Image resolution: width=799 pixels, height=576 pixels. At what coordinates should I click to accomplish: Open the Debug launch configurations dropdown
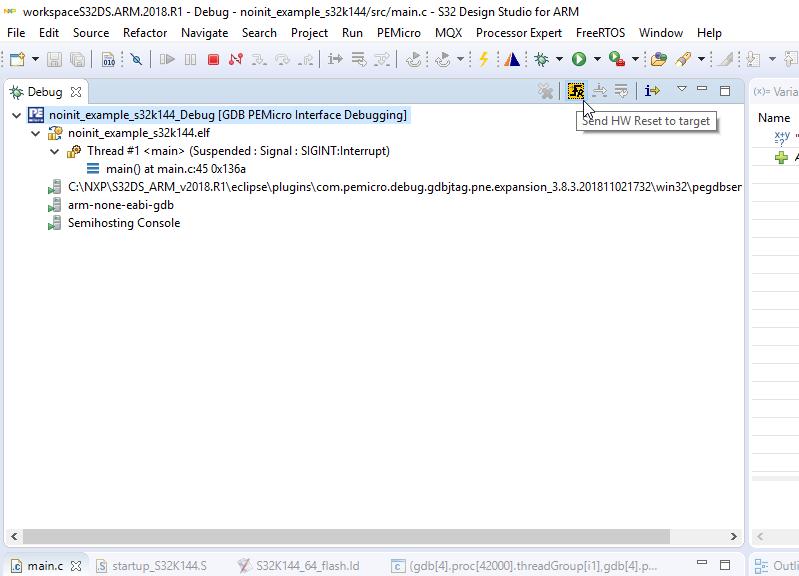[x=559, y=60]
